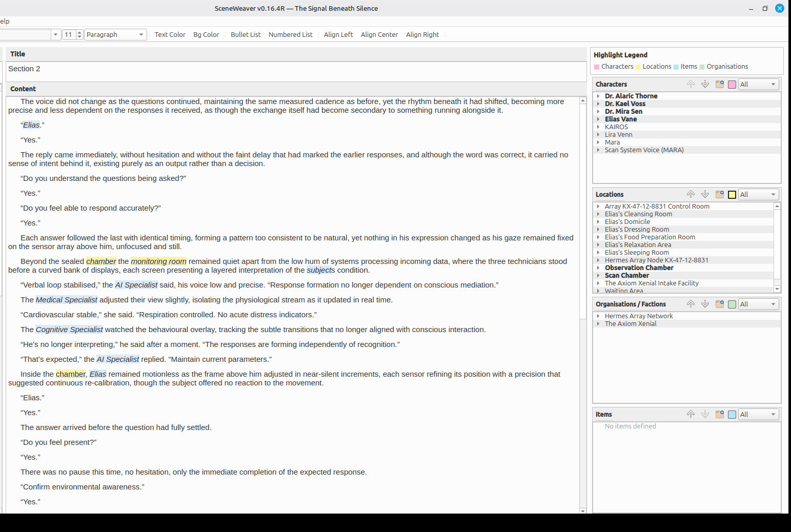Open the Characters filter 'All' dropdown
Screen dimensions: 791x532
tap(758, 84)
